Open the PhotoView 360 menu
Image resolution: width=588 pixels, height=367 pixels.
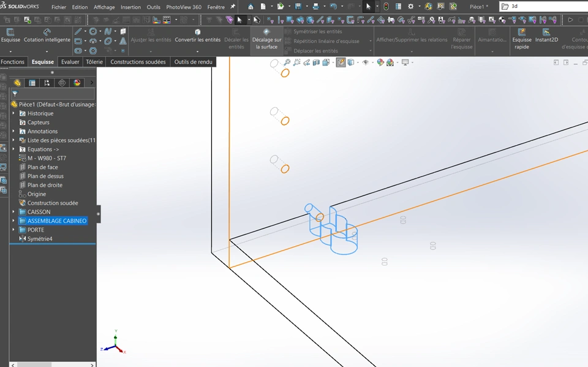coord(184,7)
